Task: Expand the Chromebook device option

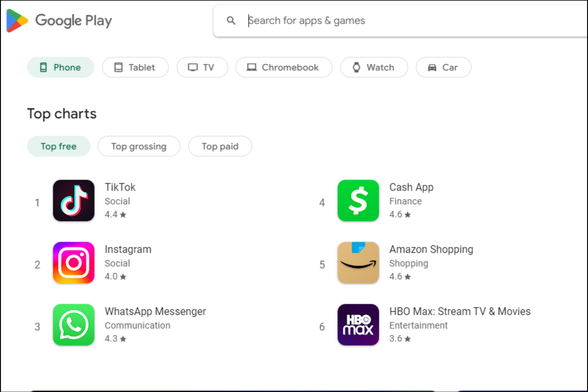Action: 284,67
